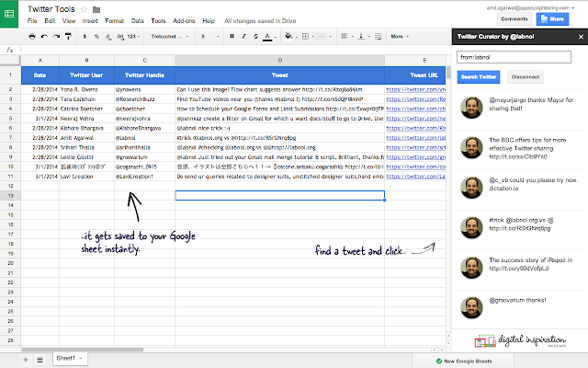Click the Print icon
Screen dimensions: 588x368
(x=32, y=37)
